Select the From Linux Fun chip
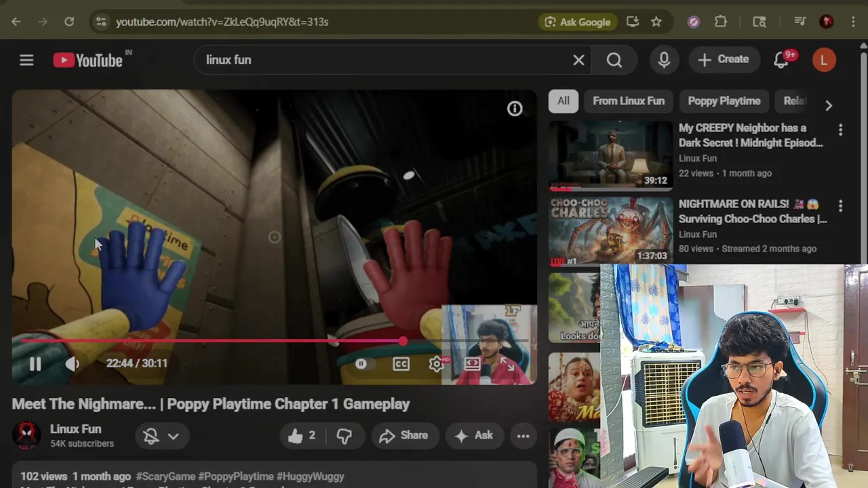The image size is (868, 488). (x=629, y=101)
